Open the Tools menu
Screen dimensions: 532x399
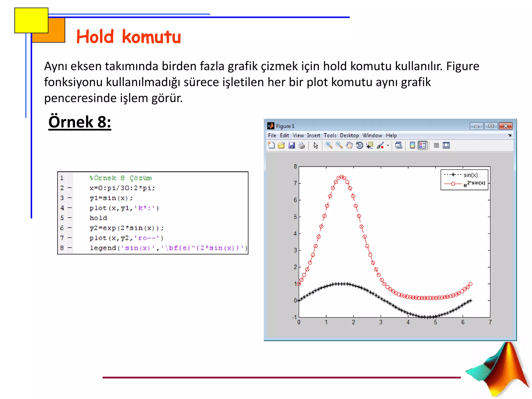330,136
